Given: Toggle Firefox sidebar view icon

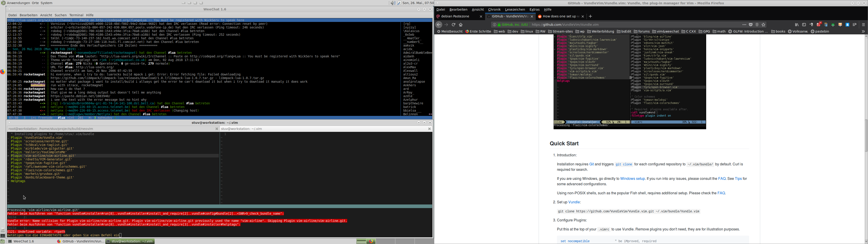Looking at the screenshot, I should pyautogui.click(x=804, y=25).
